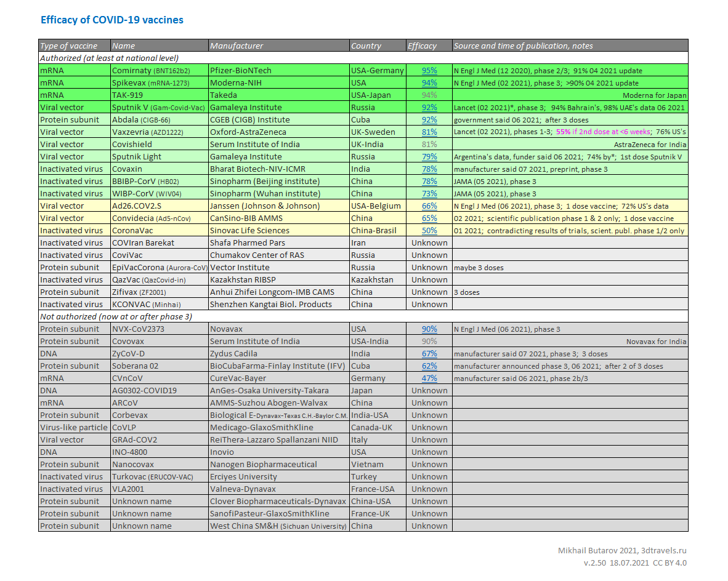Image resolution: width=728 pixels, height=581 pixels.
Task: Select the 'Corbevax' name cell
Action: (160, 415)
